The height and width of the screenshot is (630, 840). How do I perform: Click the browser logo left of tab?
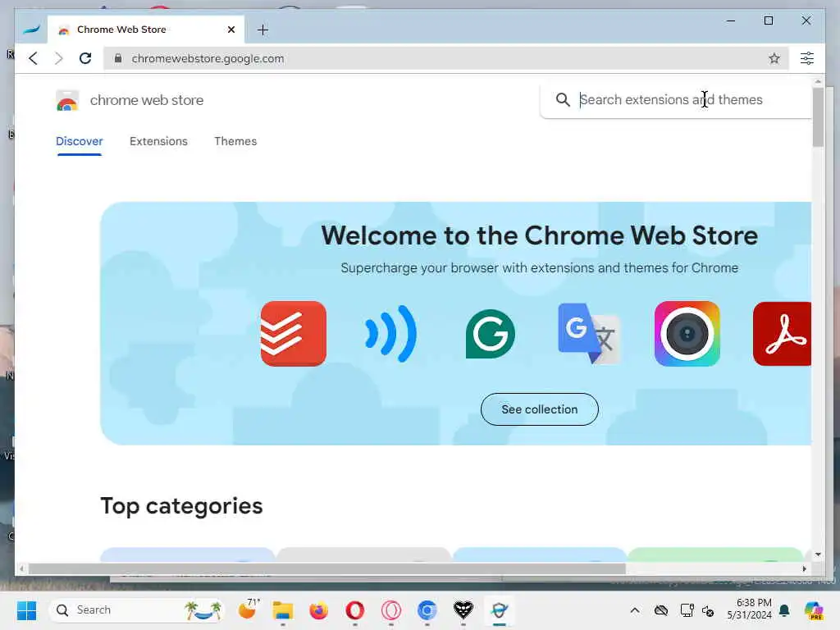click(x=32, y=30)
